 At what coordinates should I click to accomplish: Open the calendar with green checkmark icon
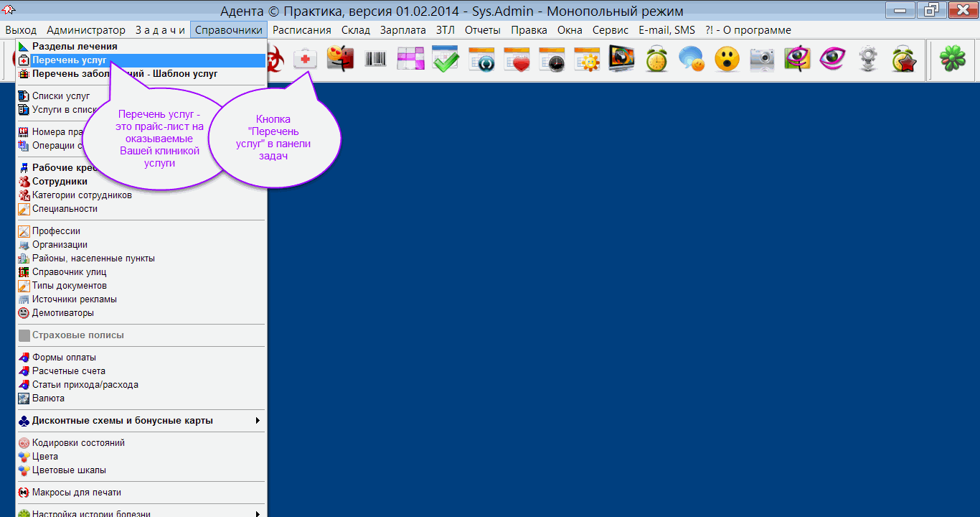(x=446, y=59)
